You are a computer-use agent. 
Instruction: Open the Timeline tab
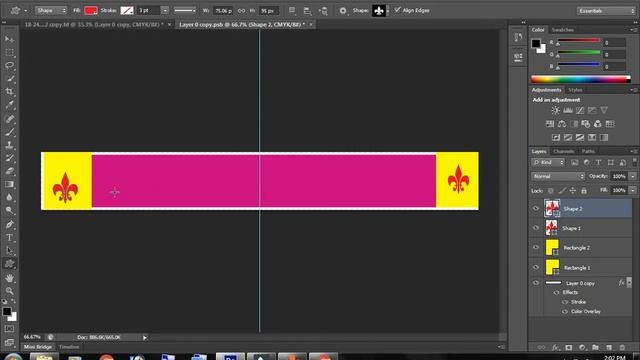[x=69, y=347]
